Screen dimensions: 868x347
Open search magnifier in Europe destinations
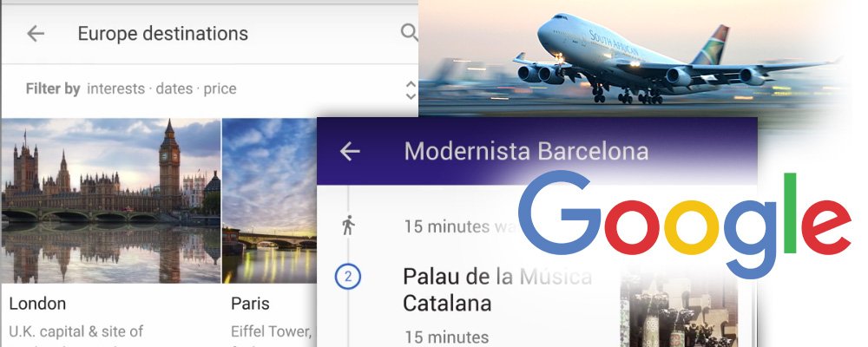pyautogui.click(x=409, y=33)
